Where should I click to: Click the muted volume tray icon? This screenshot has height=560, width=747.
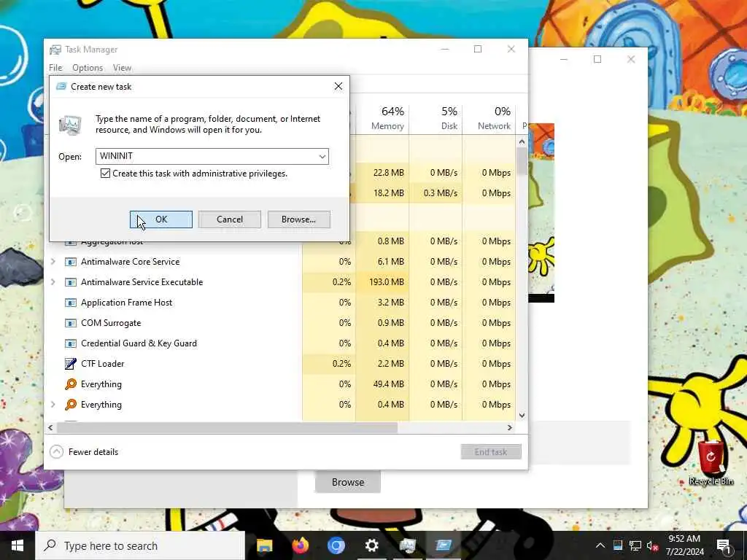point(652,545)
